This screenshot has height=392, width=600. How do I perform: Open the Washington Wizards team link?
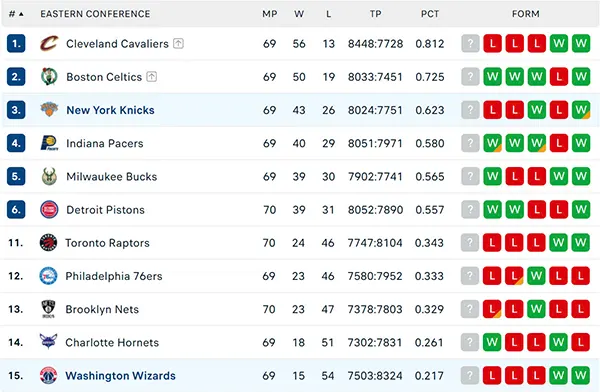[x=120, y=376]
